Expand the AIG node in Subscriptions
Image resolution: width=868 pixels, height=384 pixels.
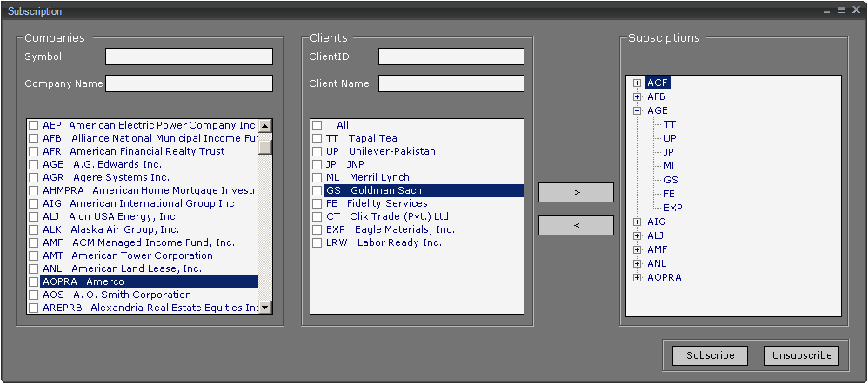click(x=638, y=222)
